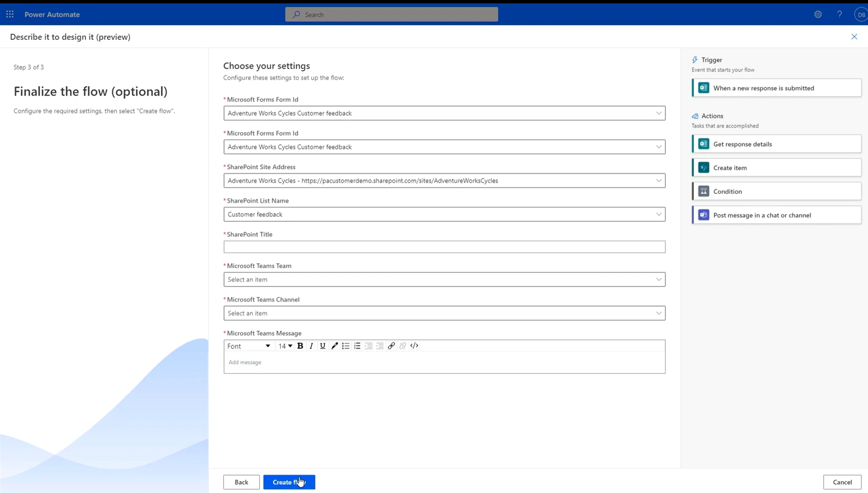The height and width of the screenshot is (493, 868).
Task: Click the Create flow button
Action: pos(289,482)
